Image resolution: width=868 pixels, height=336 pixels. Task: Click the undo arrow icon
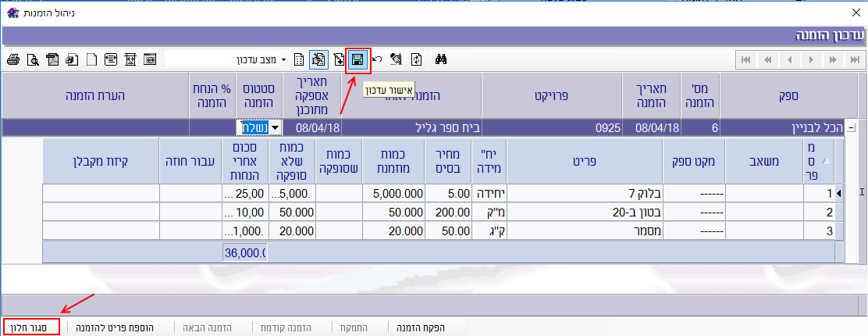(377, 59)
